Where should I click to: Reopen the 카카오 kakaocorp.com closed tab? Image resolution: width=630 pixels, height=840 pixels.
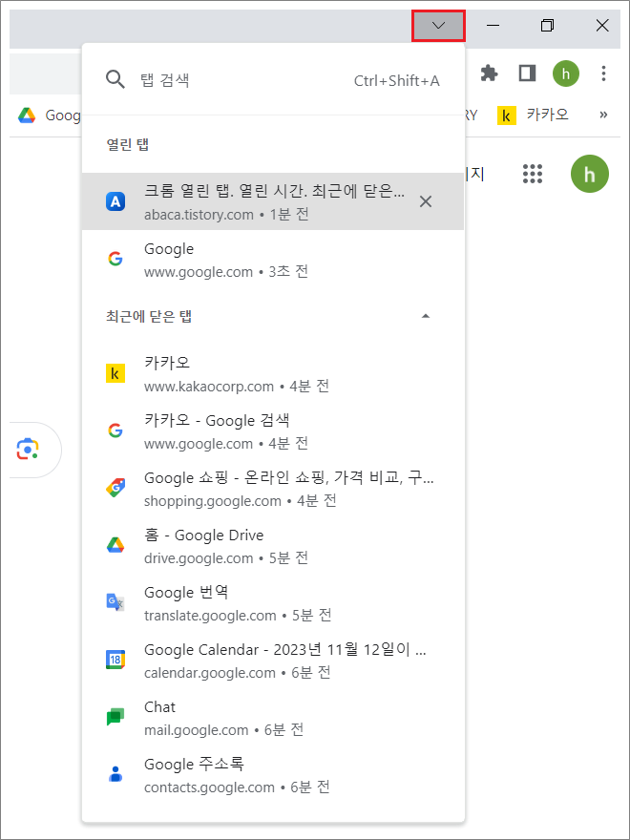tap(273, 374)
